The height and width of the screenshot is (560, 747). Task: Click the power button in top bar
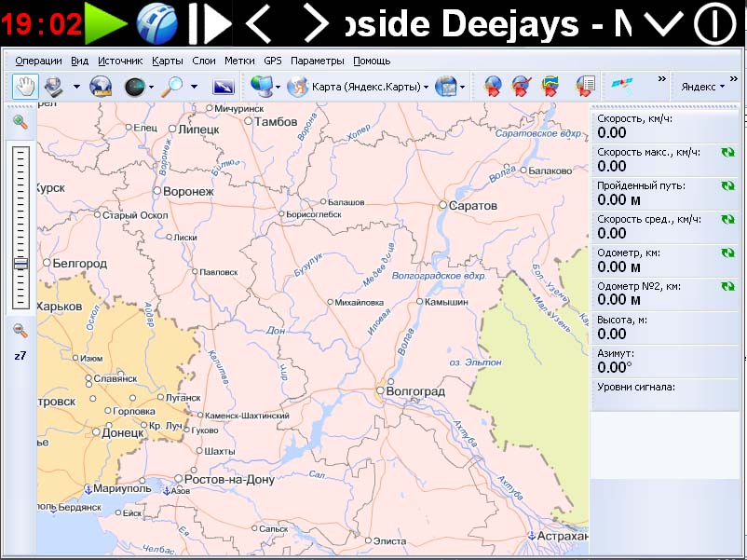tap(713, 22)
